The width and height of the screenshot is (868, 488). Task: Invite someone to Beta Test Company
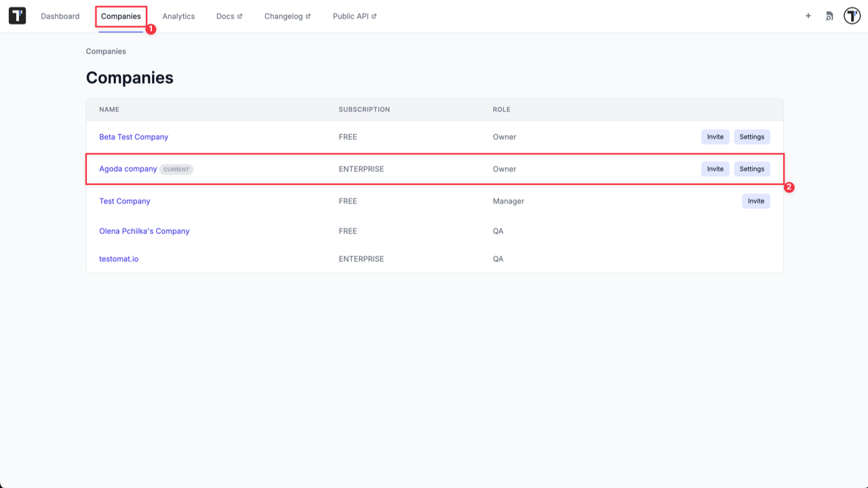[715, 136]
